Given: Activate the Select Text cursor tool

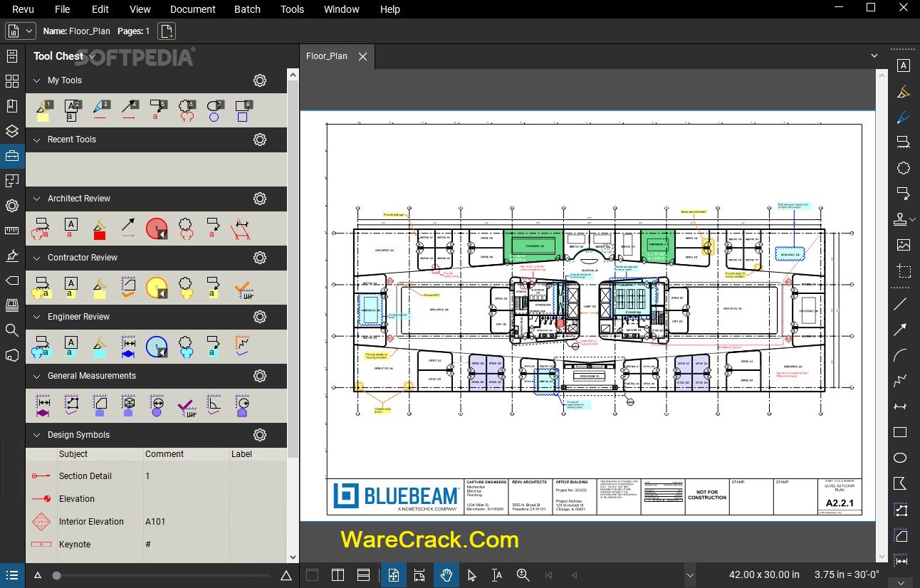Looking at the screenshot, I should click(x=497, y=574).
